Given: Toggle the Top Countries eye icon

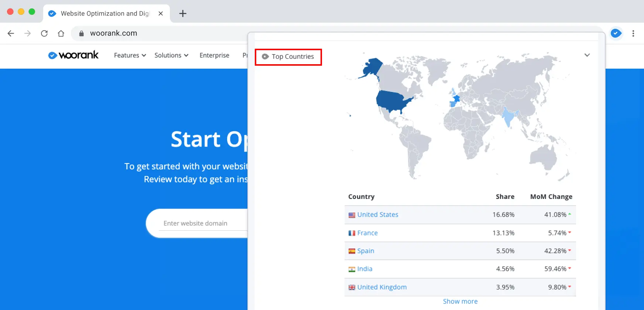Looking at the screenshot, I should click(x=265, y=56).
